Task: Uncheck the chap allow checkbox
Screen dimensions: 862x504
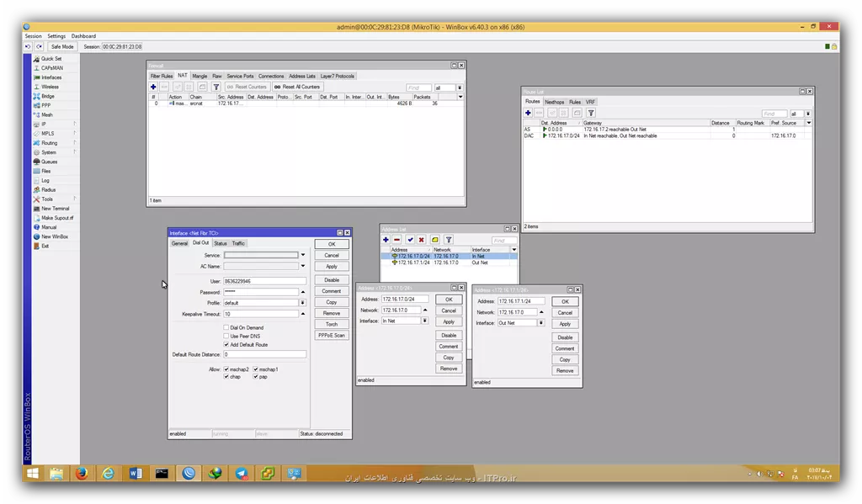Action: 226,376
